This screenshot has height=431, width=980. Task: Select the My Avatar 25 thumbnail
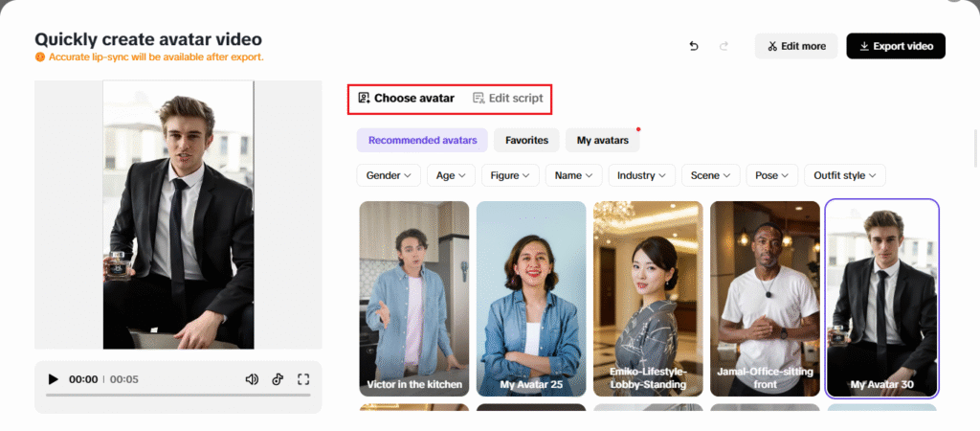click(x=531, y=299)
